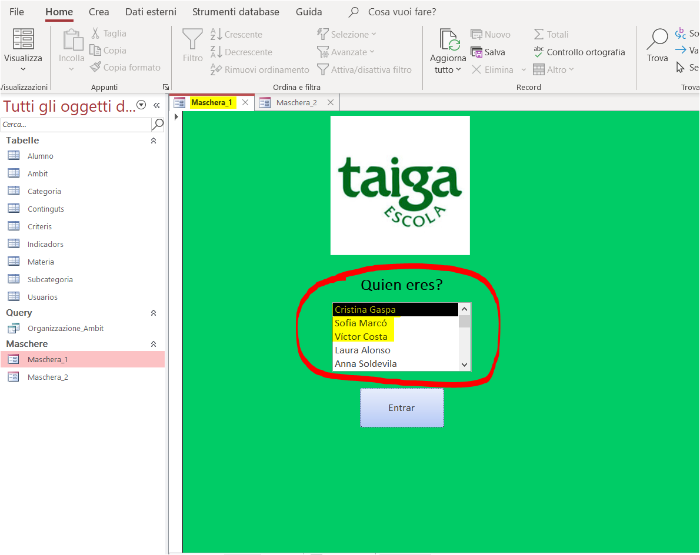Sort Decrescente descending
Viewport: 700px width, 555px height.
point(241,52)
